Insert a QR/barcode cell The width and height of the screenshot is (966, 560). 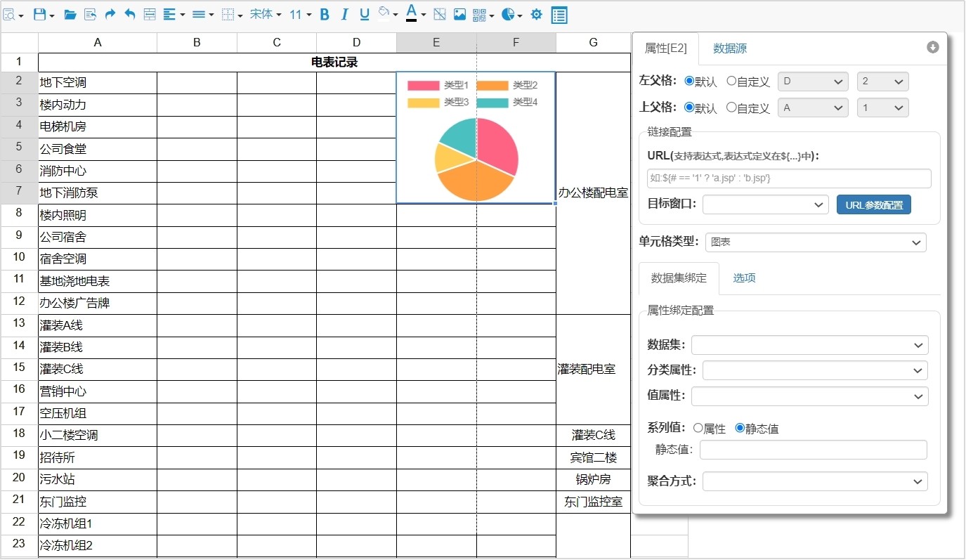tap(478, 14)
